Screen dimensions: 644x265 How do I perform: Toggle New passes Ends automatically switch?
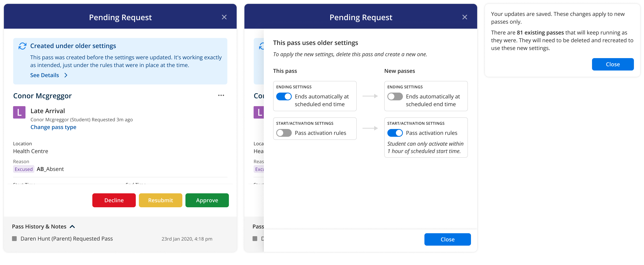click(395, 96)
